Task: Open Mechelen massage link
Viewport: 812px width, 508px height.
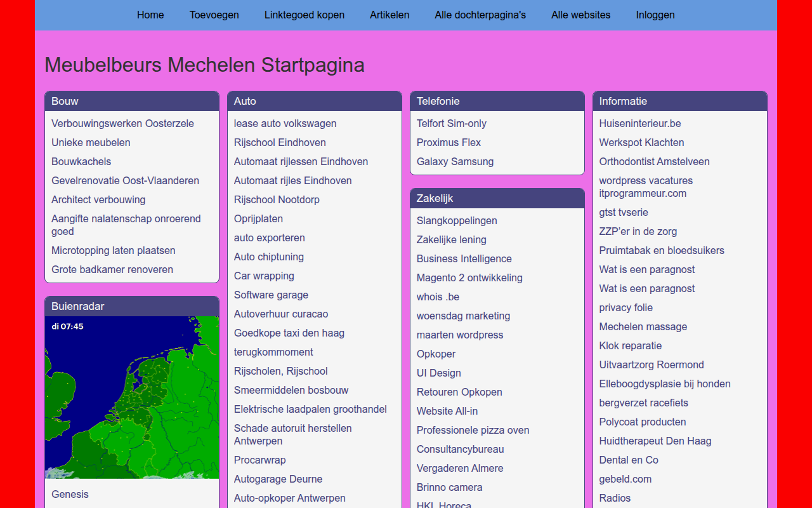Action: [x=643, y=326]
